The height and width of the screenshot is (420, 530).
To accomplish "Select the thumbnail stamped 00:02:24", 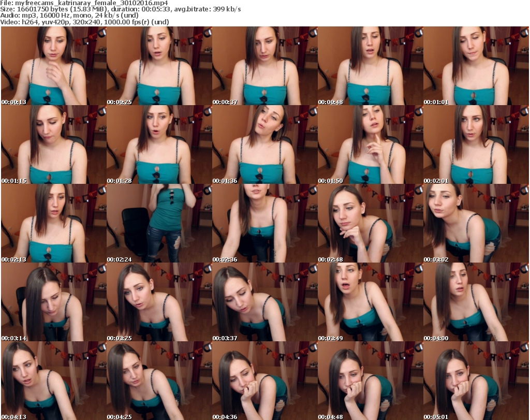I will 159,224.
